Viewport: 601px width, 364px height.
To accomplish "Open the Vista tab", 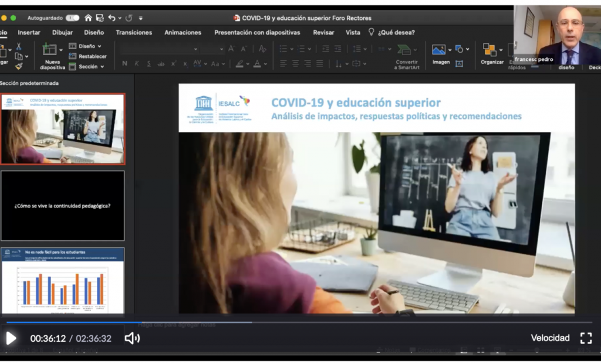I will pyautogui.click(x=353, y=33).
